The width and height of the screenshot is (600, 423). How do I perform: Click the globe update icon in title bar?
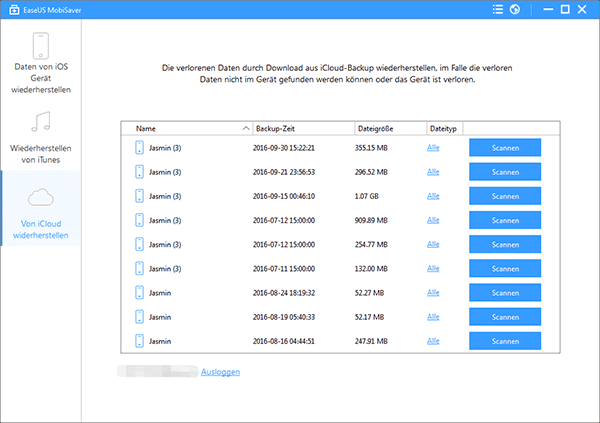click(515, 9)
